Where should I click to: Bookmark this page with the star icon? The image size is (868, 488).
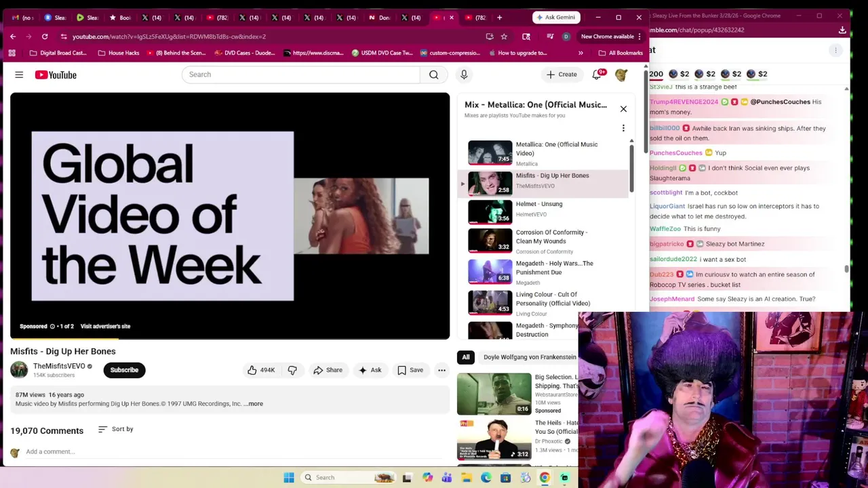click(504, 37)
